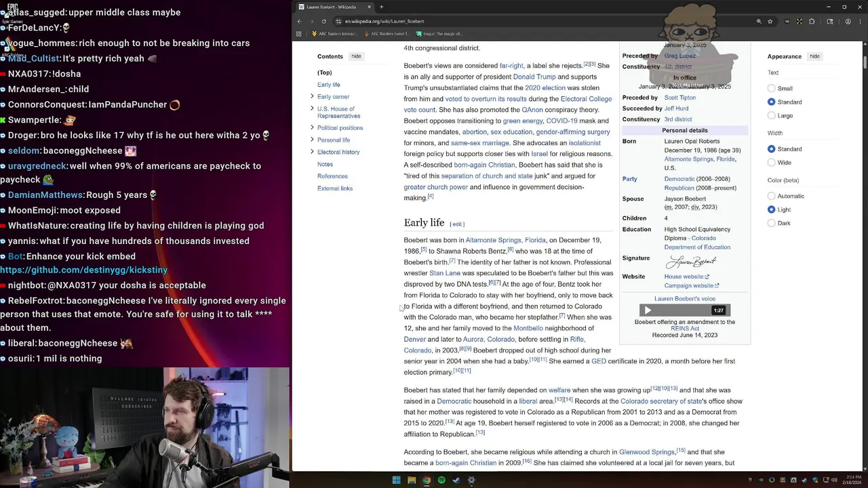Open Chrome from the taskbar
The height and width of the screenshot is (488, 868).
point(427,480)
